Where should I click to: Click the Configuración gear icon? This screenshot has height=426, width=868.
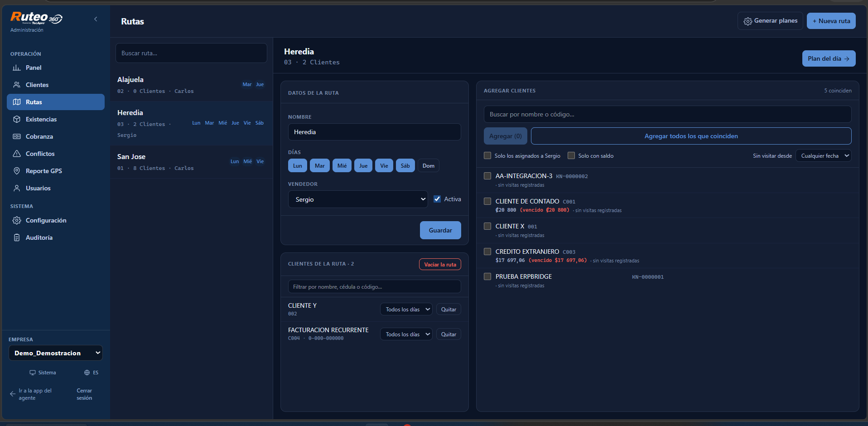pyautogui.click(x=17, y=220)
